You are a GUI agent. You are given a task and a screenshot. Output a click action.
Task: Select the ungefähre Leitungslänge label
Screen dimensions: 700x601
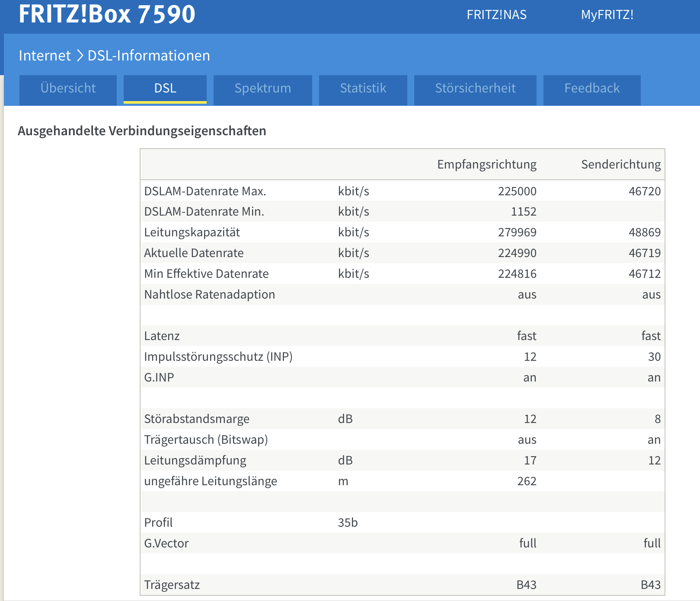click(211, 481)
